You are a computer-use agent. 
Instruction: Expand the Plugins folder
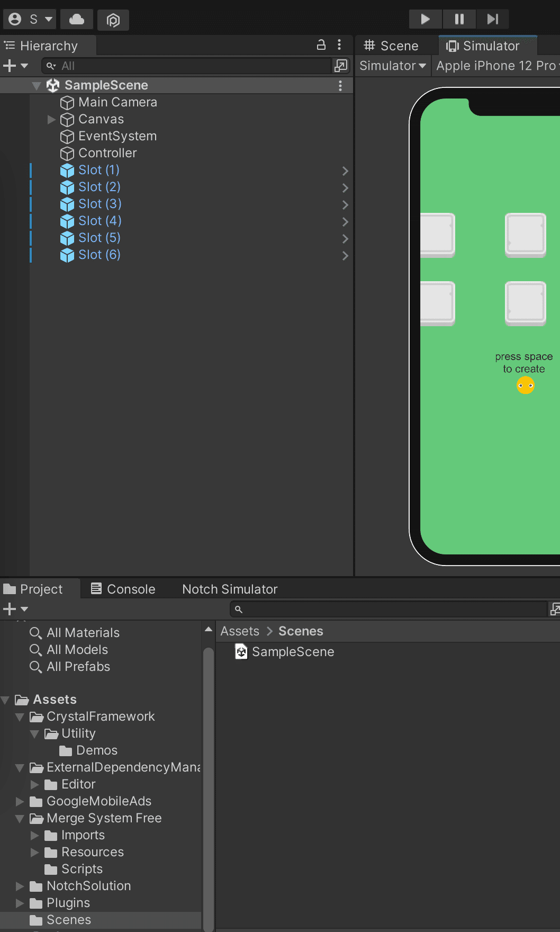coord(20,903)
